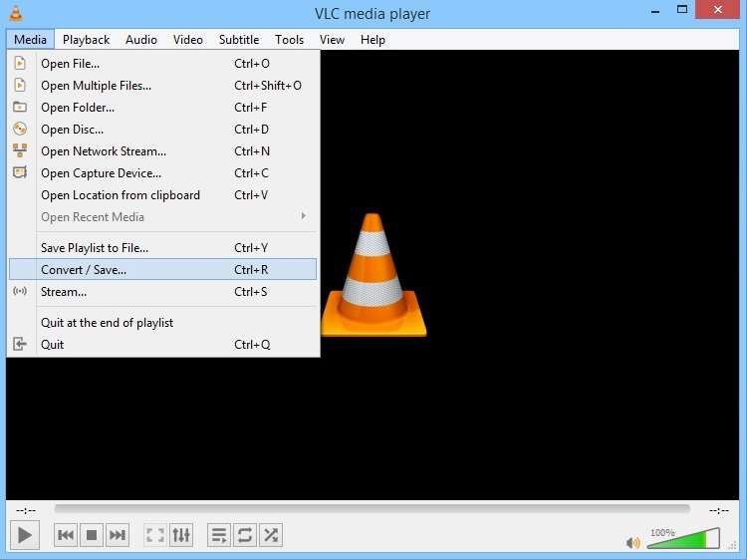Click the window resize grip in bottom corner
Viewport: 747px width, 560px height.
point(733,545)
